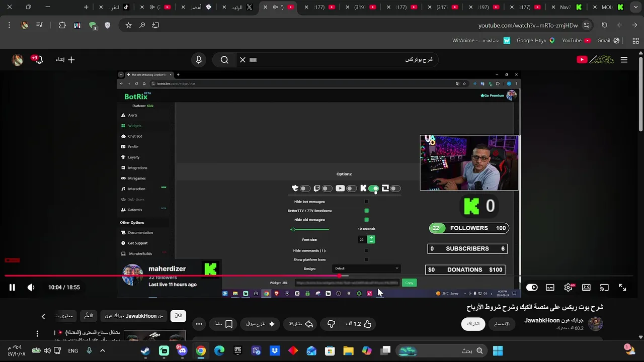Viewport: 644px width, 362px height.
Task: Open YouTube notifications bell
Action: (x=38, y=59)
